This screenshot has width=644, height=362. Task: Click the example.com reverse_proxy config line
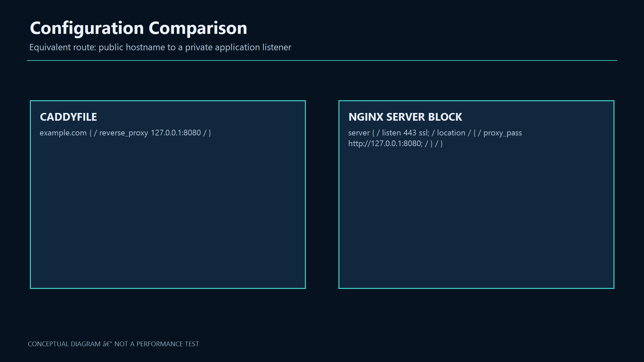pos(125,133)
